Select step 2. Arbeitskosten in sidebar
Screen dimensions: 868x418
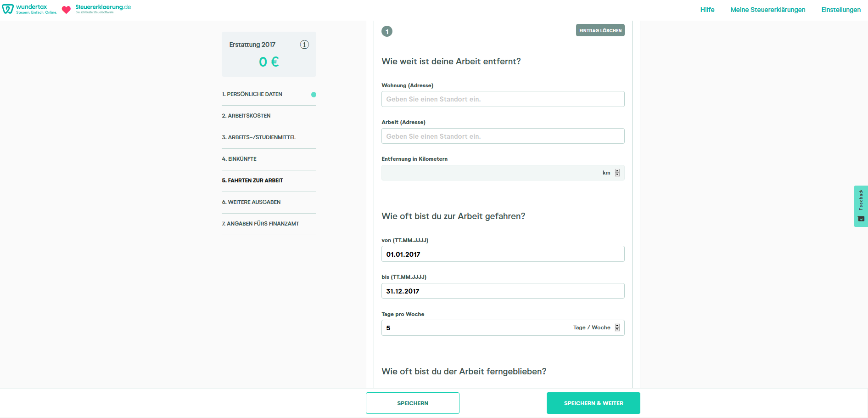coord(246,115)
